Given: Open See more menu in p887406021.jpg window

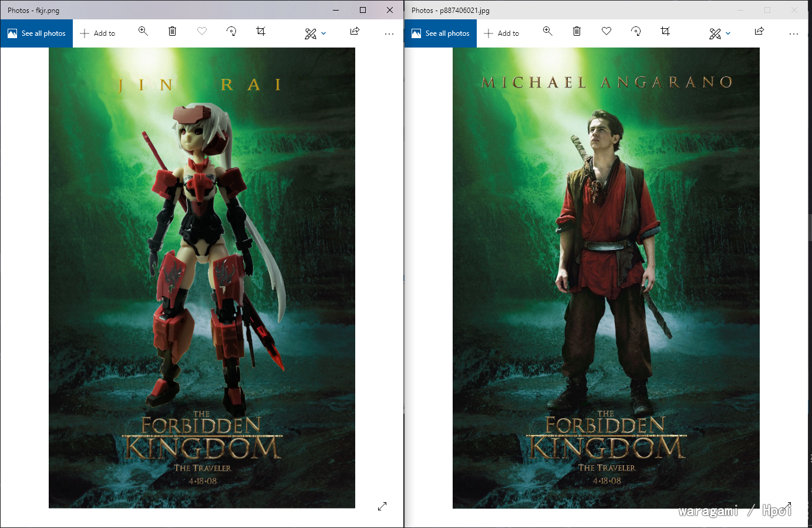Looking at the screenshot, I should point(794,34).
